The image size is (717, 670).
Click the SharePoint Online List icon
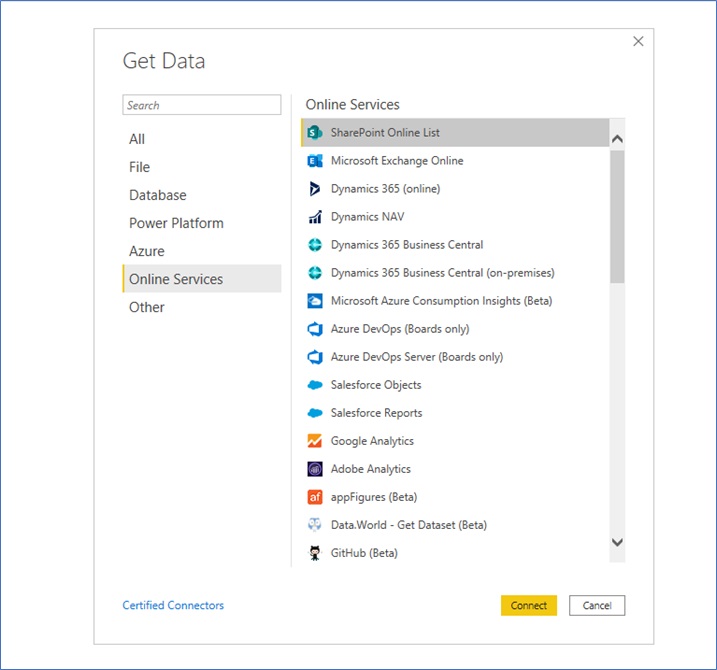[315, 133]
